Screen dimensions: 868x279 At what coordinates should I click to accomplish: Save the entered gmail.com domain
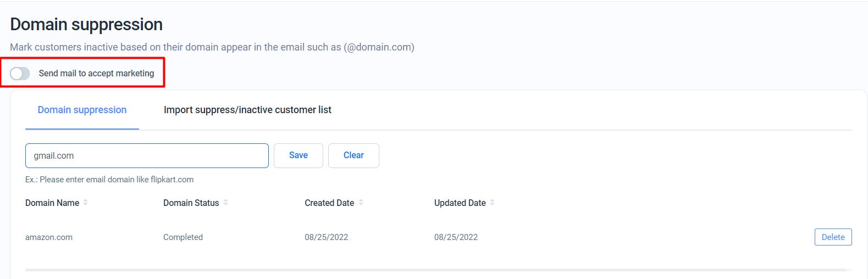298,155
